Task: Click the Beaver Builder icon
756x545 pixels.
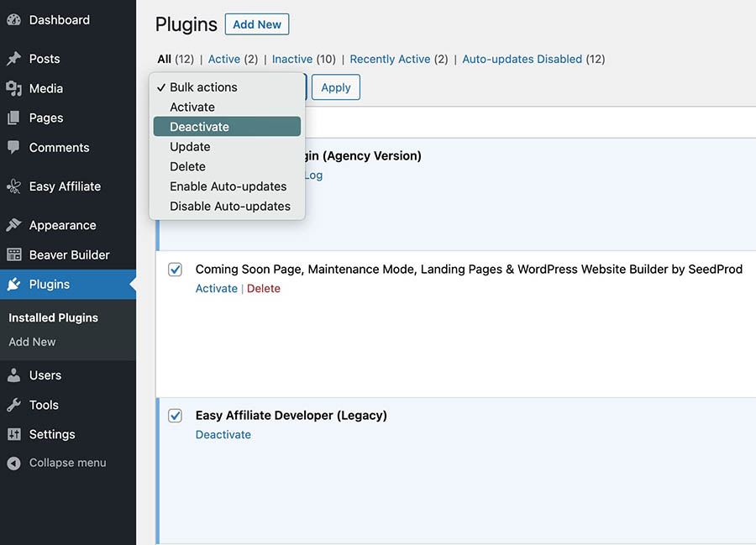Action: coord(13,254)
